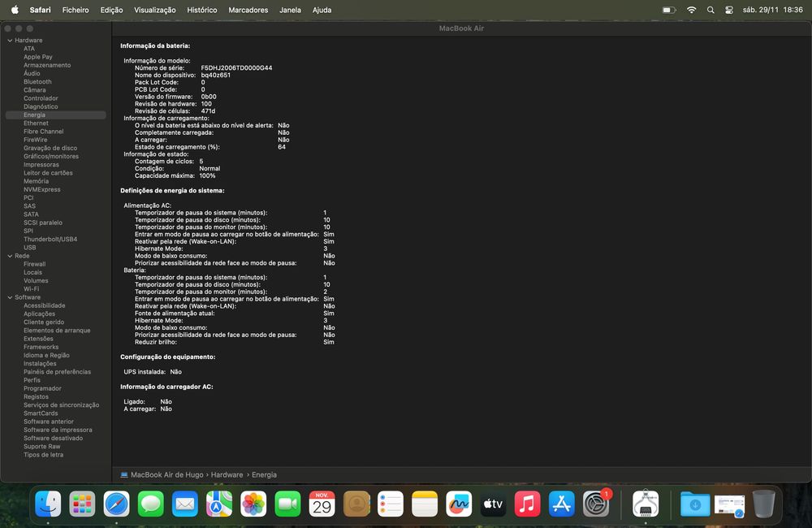Click the battery serial number F5DHJ2006TD0000G44

click(236, 68)
